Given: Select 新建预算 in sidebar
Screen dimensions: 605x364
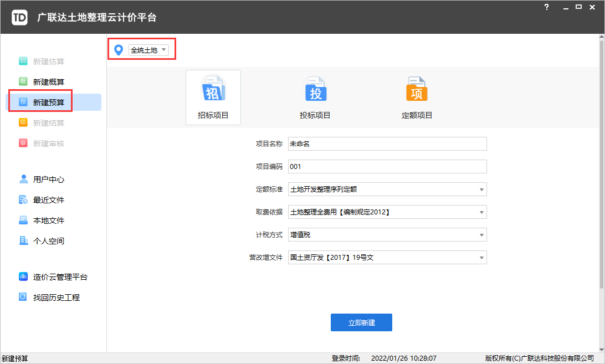Looking at the screenshot, I should tap(48, 102).
